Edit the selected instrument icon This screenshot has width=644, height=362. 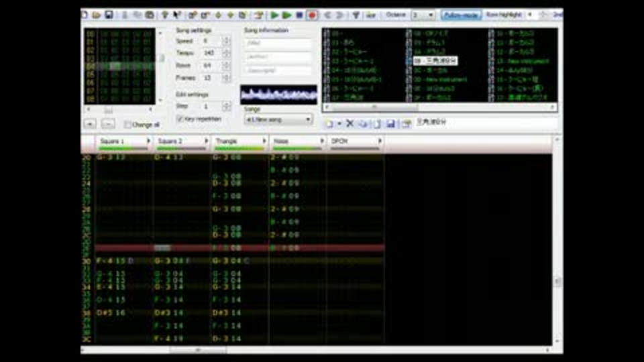[407, 123]
